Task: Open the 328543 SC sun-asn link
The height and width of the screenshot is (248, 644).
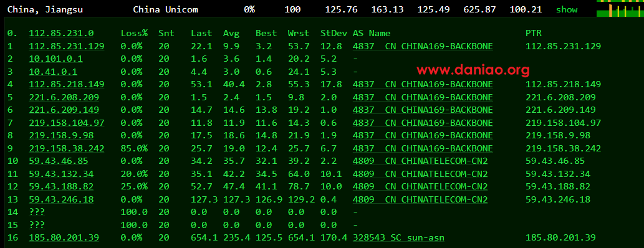Action: point(398,238)
